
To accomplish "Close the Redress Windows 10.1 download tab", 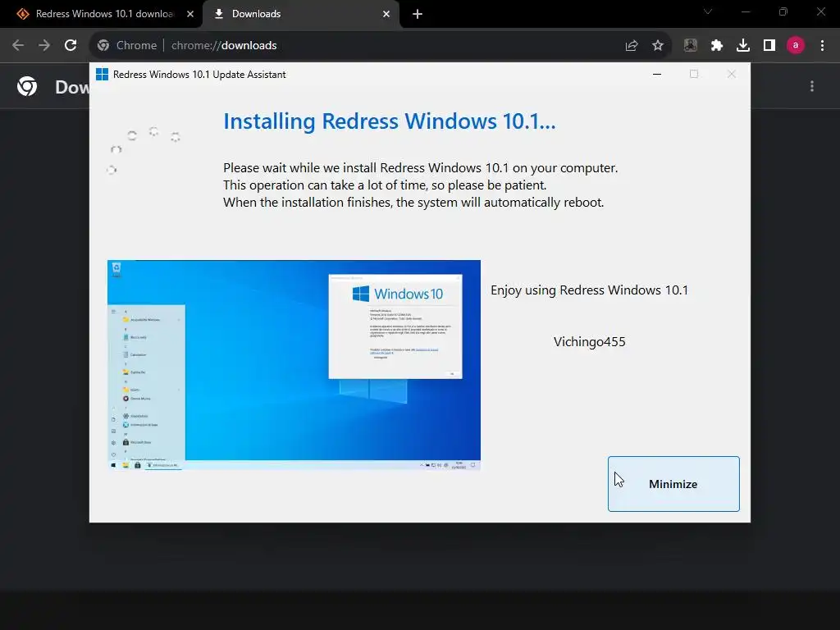I will point(190,14).
